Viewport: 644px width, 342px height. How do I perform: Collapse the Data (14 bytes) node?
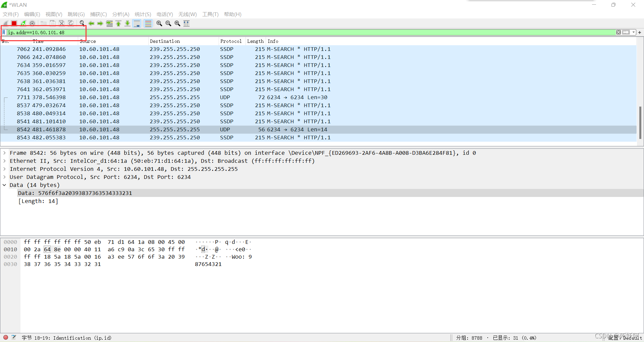[4, 185]
